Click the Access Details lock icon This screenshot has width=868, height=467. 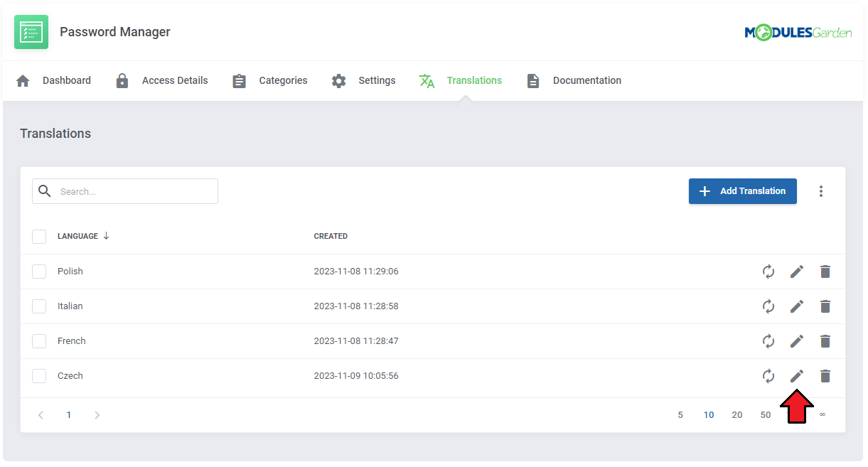[x=122, y=81]
